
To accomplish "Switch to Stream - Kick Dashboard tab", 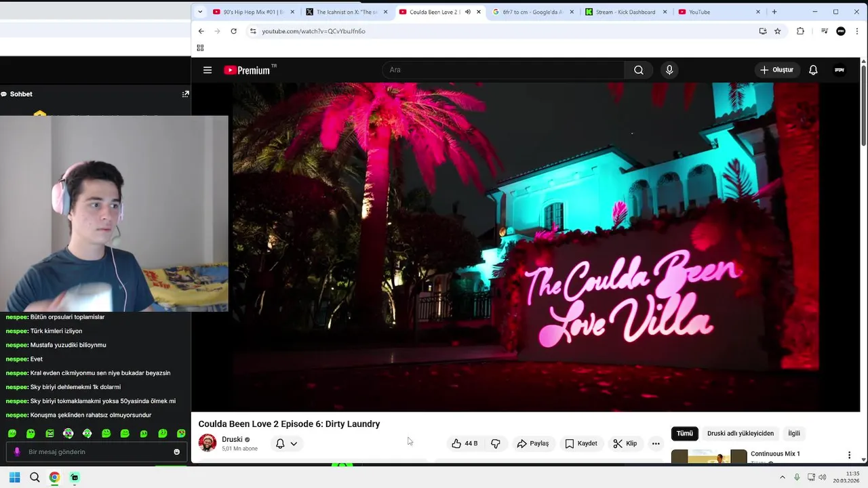I will coord(627,12).
